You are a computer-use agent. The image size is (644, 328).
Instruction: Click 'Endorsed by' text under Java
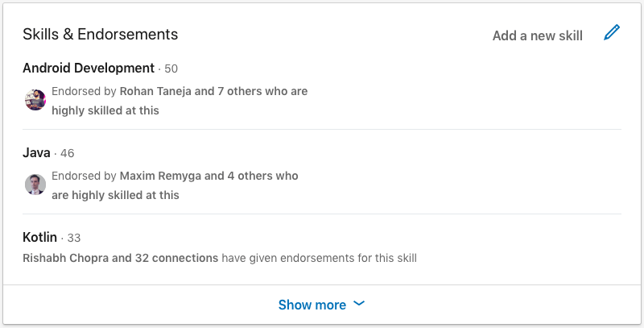pyautogui.click(x=84, y=176)
